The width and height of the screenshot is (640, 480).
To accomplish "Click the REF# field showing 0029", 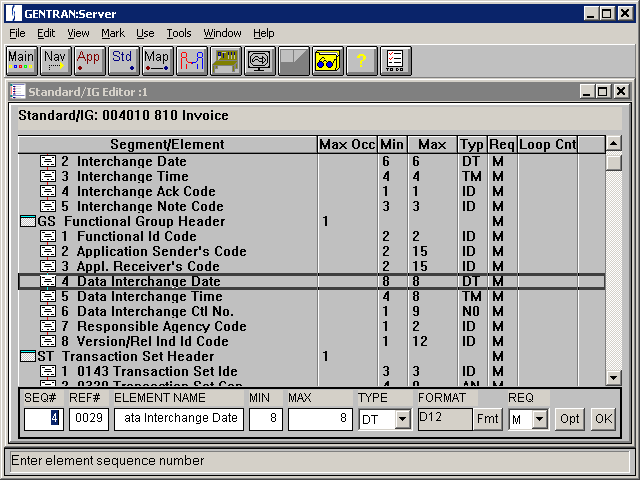I will [x=89, y=419].
